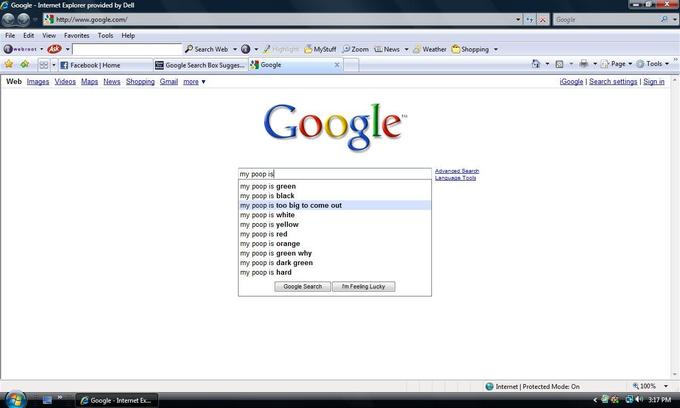Click the volume icon in system tray
The image size is (680, 408).
639,399
